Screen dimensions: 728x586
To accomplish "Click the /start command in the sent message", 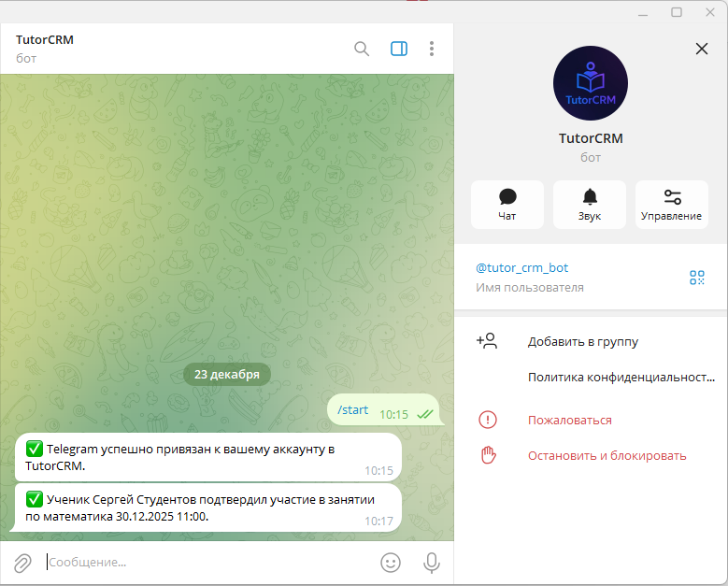I will tap(352, 410).
